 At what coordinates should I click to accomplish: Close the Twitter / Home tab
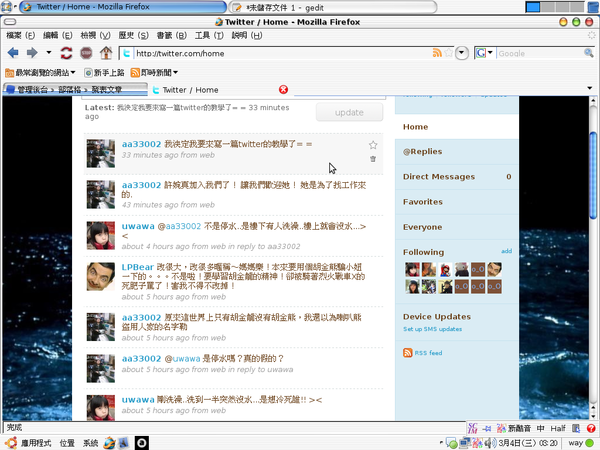(283, 90)
